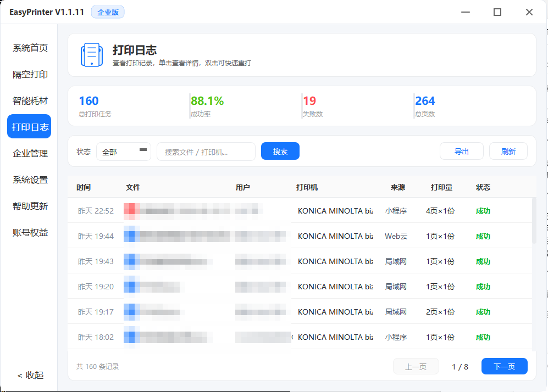Screen dimensions: 548x392
Task: Click the 来源 column header
Action: click(398, 187)
